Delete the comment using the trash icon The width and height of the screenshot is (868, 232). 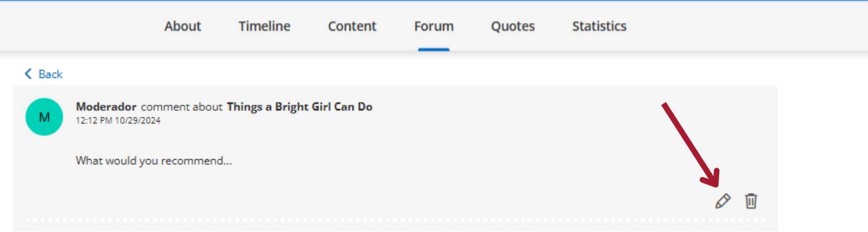pyautogui.click(x=751, y=201)
